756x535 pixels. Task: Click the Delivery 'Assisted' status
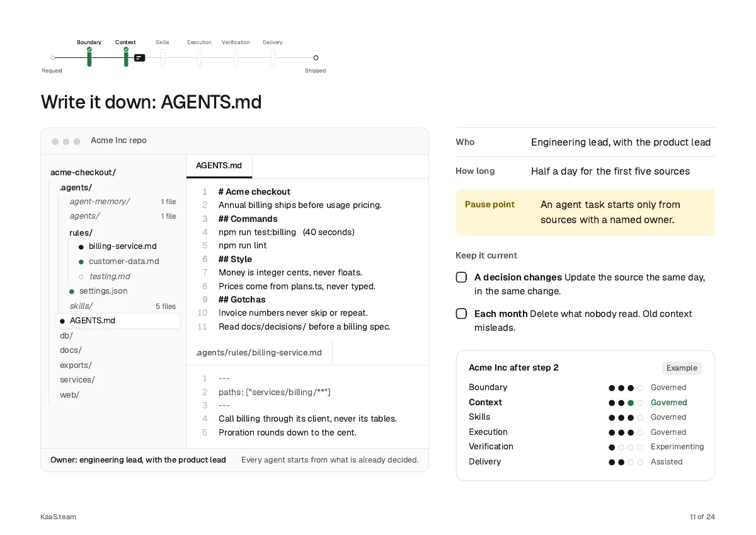[x=667, y=462]
